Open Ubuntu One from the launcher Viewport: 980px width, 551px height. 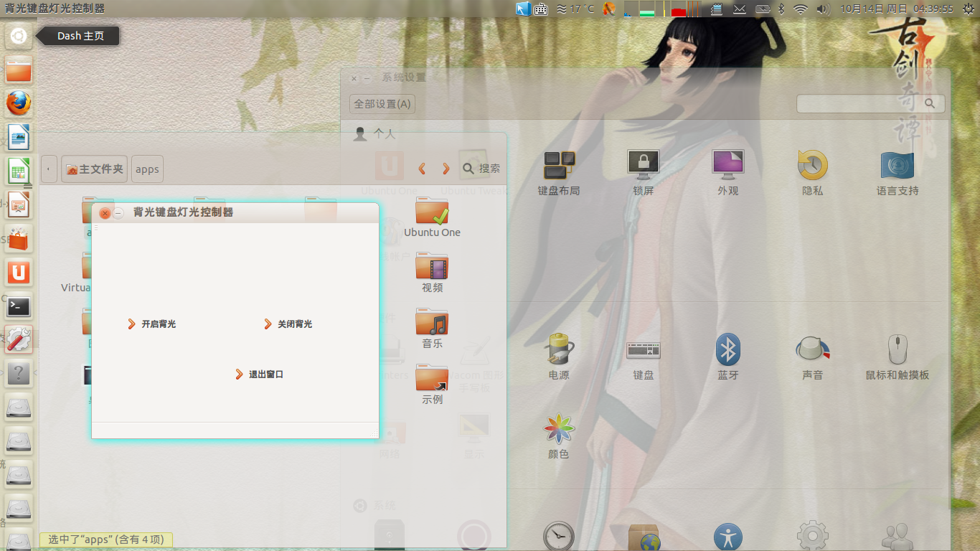(19, 272)
